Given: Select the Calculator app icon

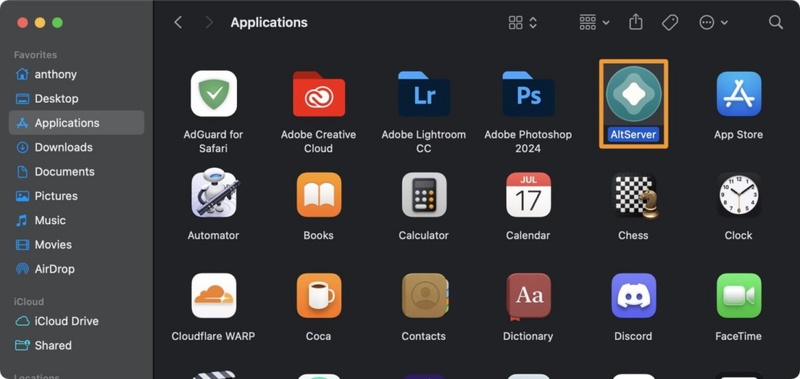Looking at the screenshot, I should (x=423, y=194).
